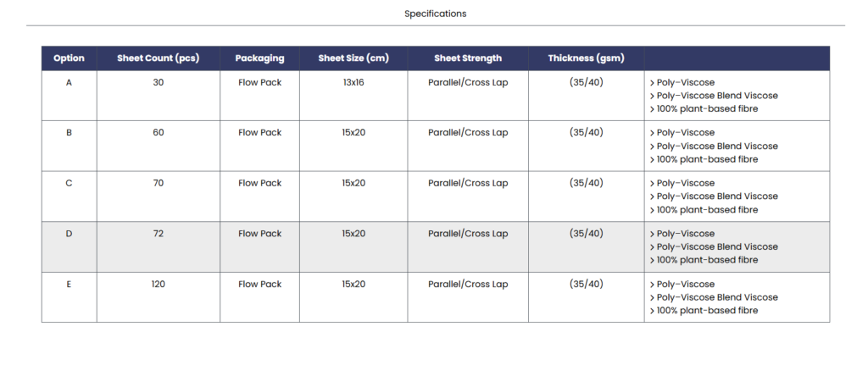Select option letter D in highlighted row

(69, 234)
